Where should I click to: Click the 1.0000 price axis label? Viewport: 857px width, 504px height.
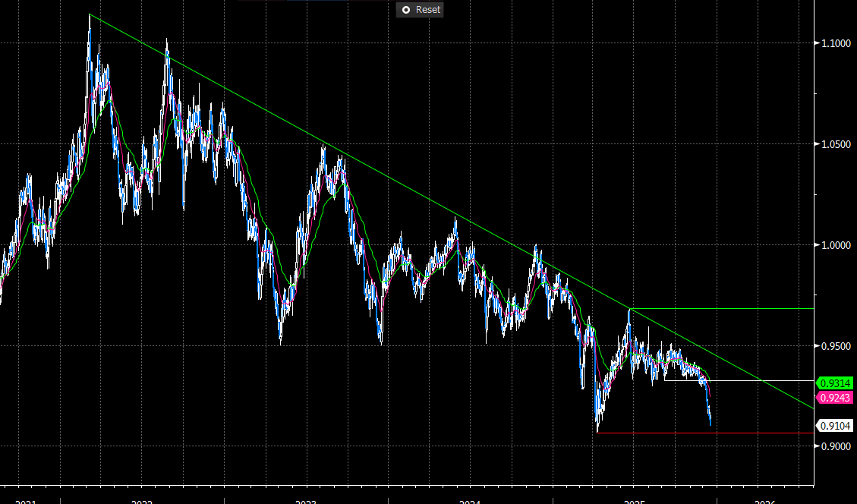click(835, 245)
